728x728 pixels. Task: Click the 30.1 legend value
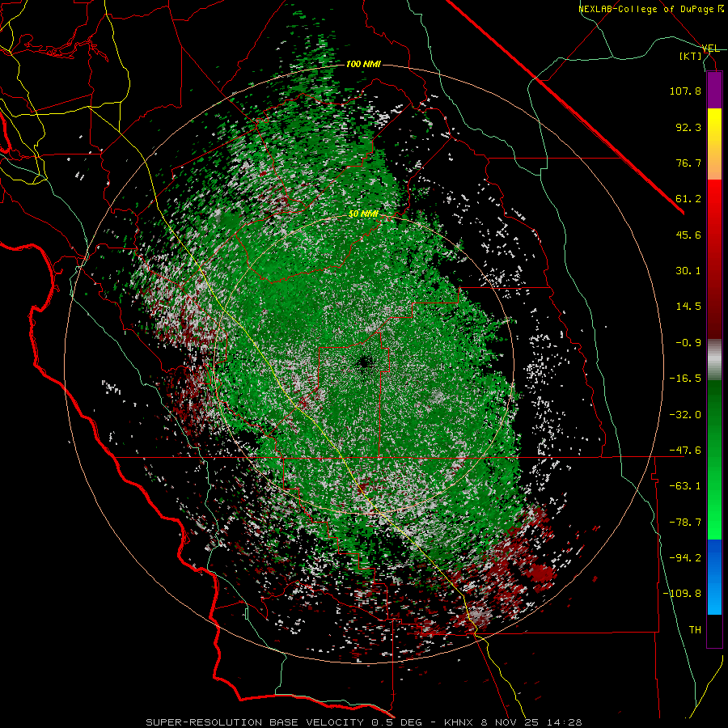coord(688,271)
